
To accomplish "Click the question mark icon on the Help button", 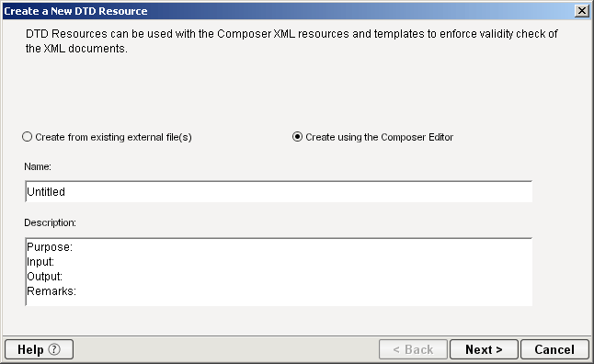I will coord(54,349).
